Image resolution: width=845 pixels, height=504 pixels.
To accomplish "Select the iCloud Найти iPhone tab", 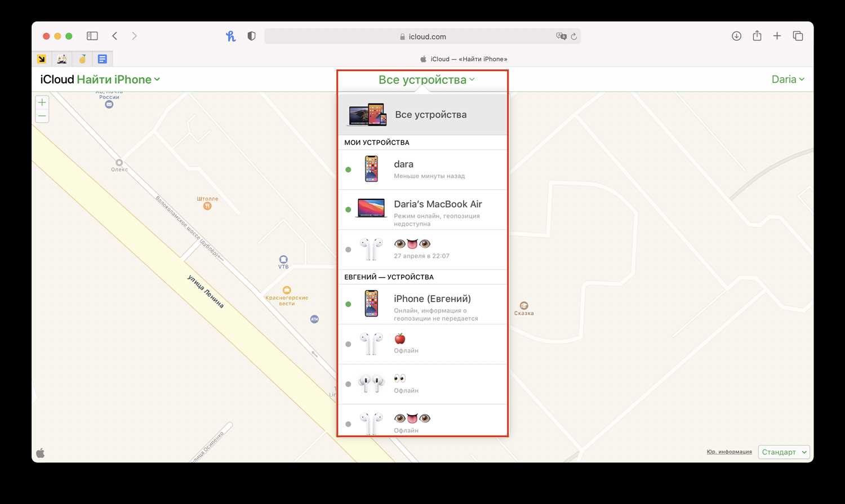I will (464, 59).
